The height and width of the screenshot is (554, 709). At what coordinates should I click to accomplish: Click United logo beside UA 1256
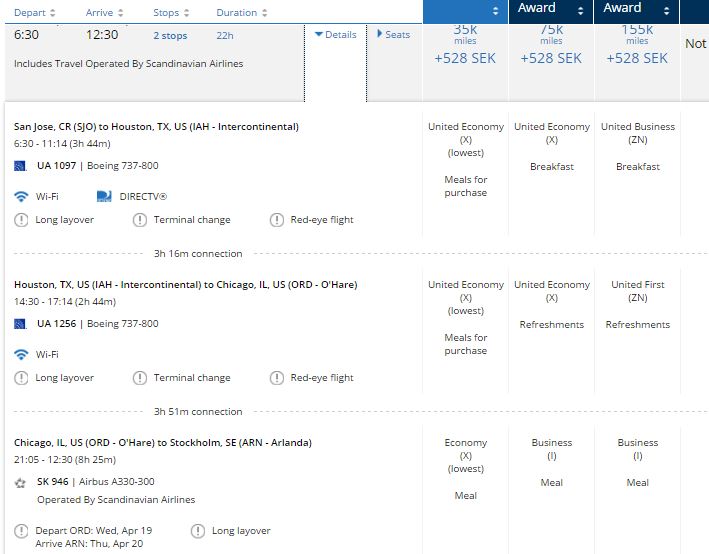point(21,324)
